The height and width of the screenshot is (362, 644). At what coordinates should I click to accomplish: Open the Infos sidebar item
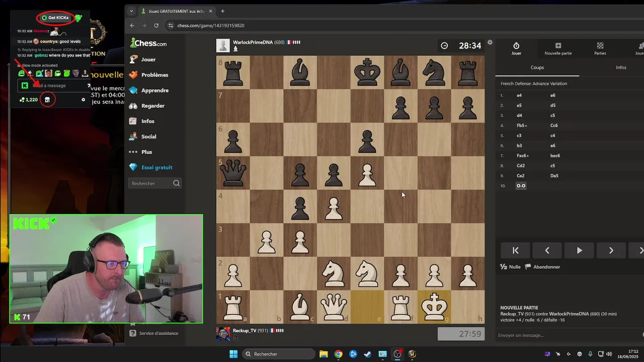pos(142,121)
